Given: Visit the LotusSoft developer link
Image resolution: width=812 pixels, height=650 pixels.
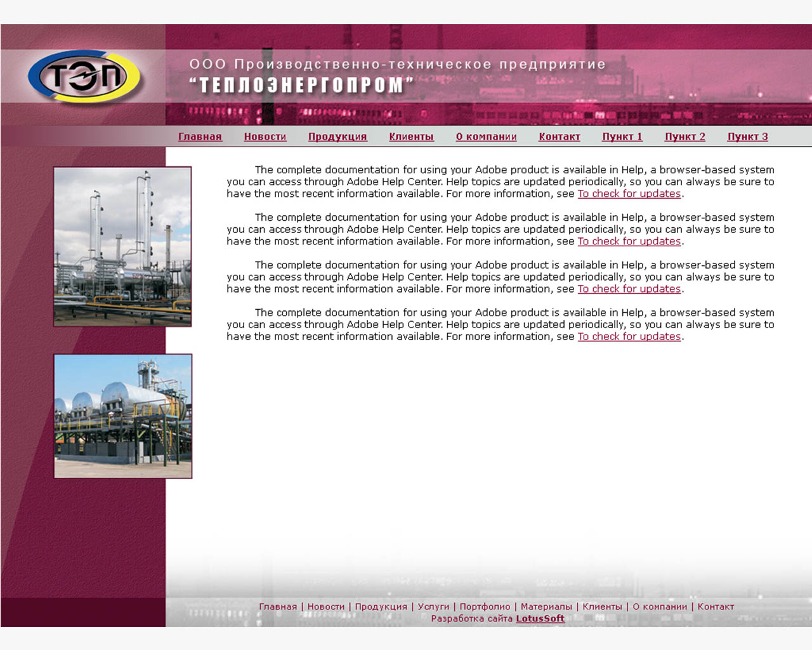Looking at the screenshot, I should (540, 618).
